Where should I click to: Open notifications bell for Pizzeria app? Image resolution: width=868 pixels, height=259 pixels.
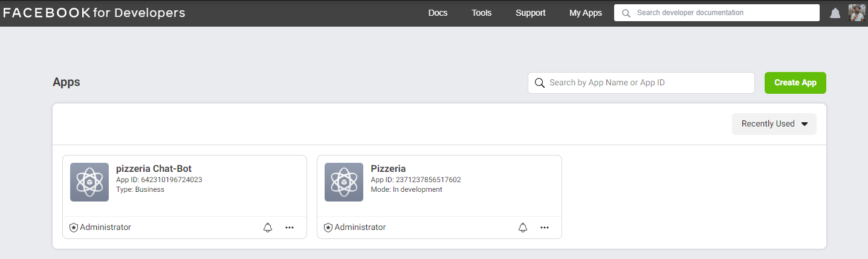point(523,228)
